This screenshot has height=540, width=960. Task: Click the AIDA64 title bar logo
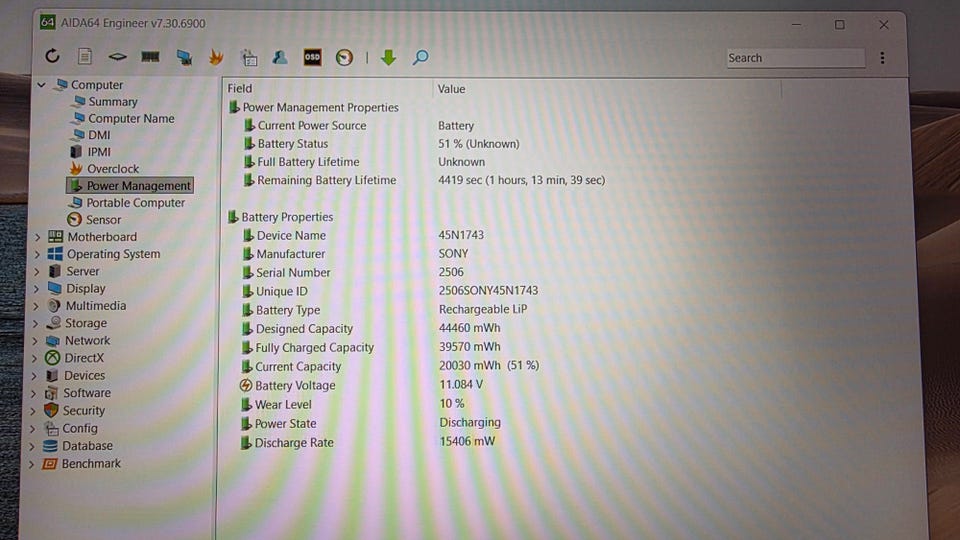tap(47, 23)
